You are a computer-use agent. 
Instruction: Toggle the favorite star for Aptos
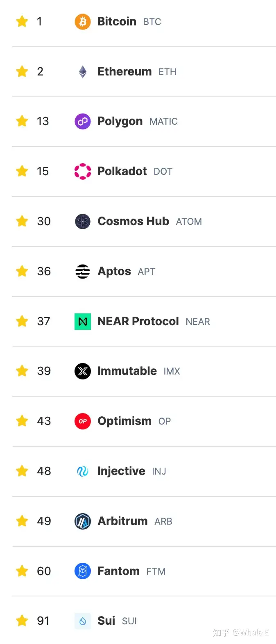tap(22, 271)
